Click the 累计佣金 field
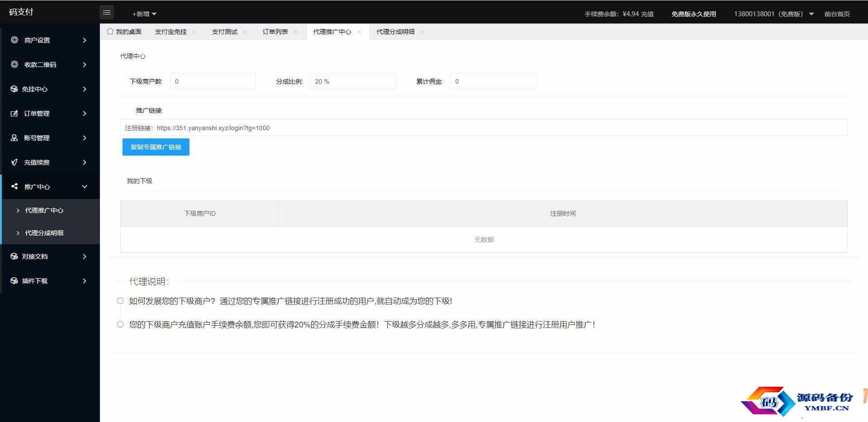The width and height of the screenshot is (868, 422). tap(493, 81)
